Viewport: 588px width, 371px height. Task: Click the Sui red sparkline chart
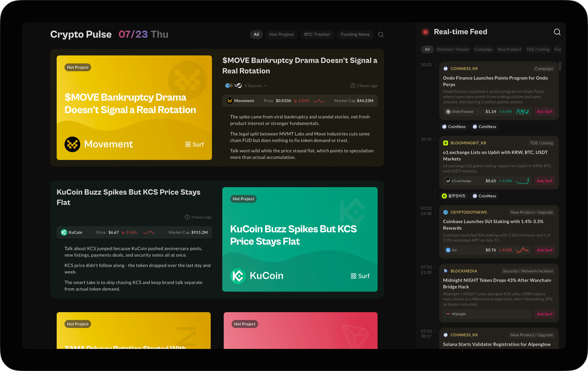click(523, 250)
